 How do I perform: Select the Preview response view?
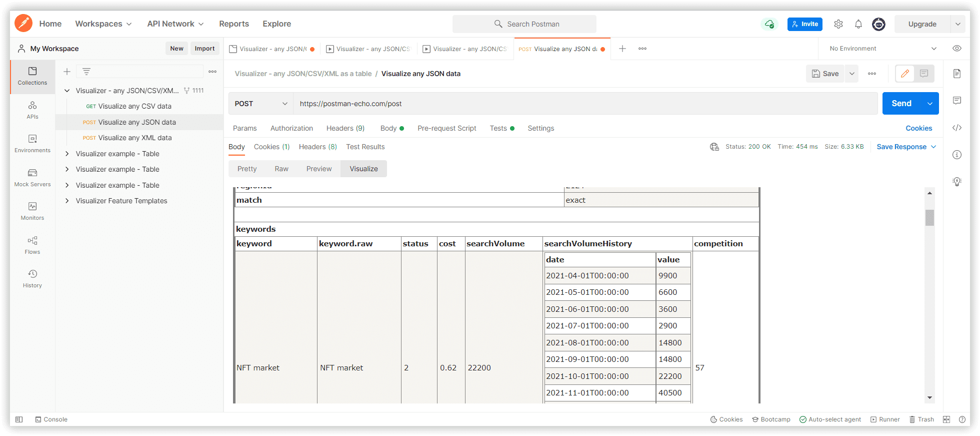coord(319,169)
